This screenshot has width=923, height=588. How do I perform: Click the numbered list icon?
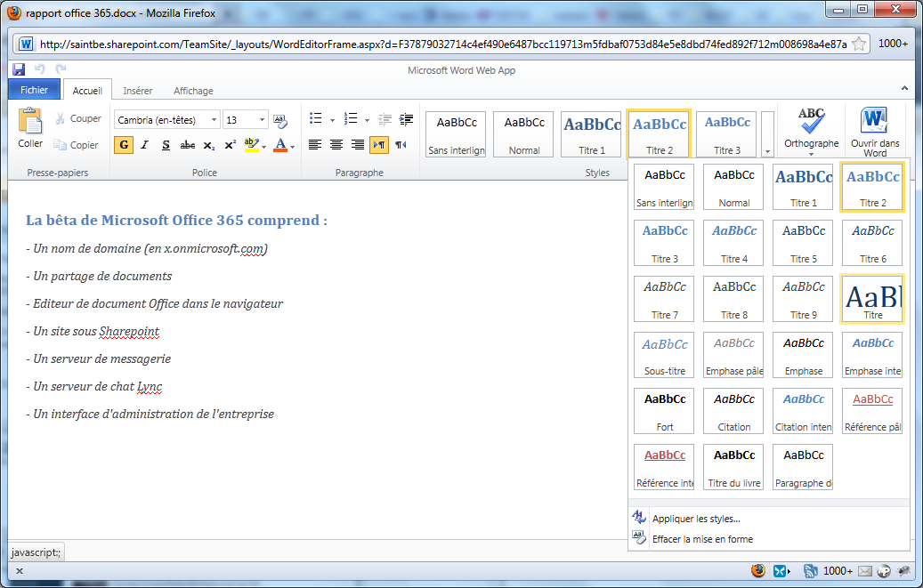351,119
